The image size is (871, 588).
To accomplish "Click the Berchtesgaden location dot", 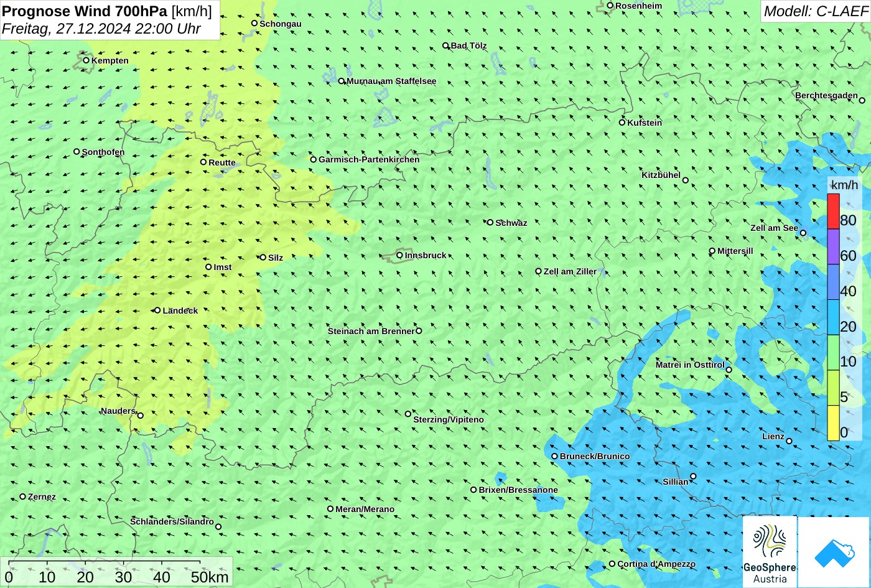I will pyautogui.click(x=862, y=100).
